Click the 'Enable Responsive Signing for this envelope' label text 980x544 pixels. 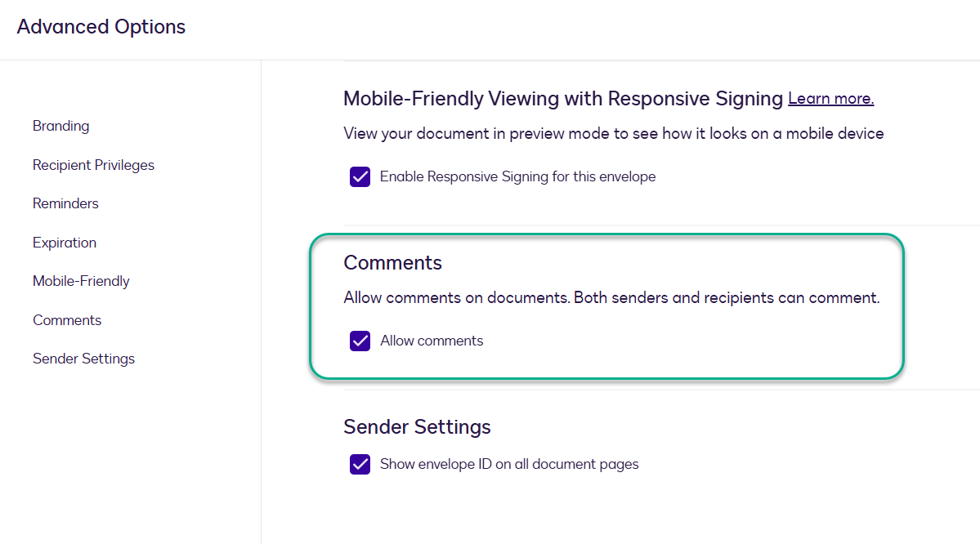[517, 176]
